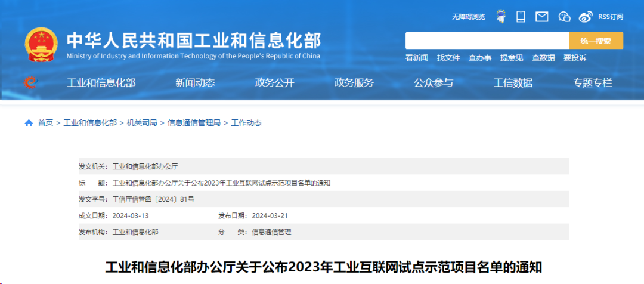The height and width of the screenshot is (284, 644).
Task: Click the 找文件 quick link
Action: click(448, 58)
